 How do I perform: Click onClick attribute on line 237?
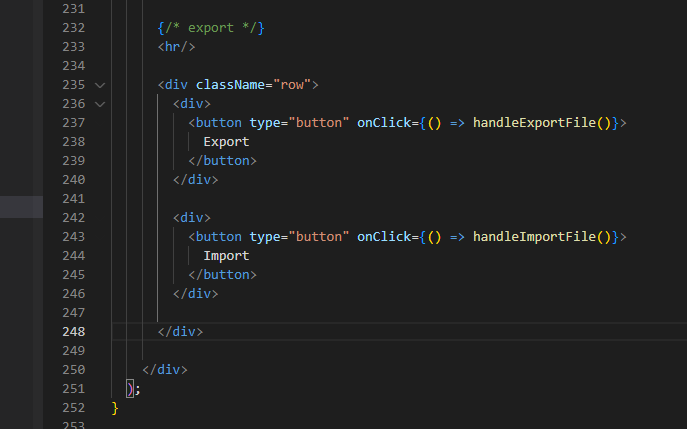(384, 123)
